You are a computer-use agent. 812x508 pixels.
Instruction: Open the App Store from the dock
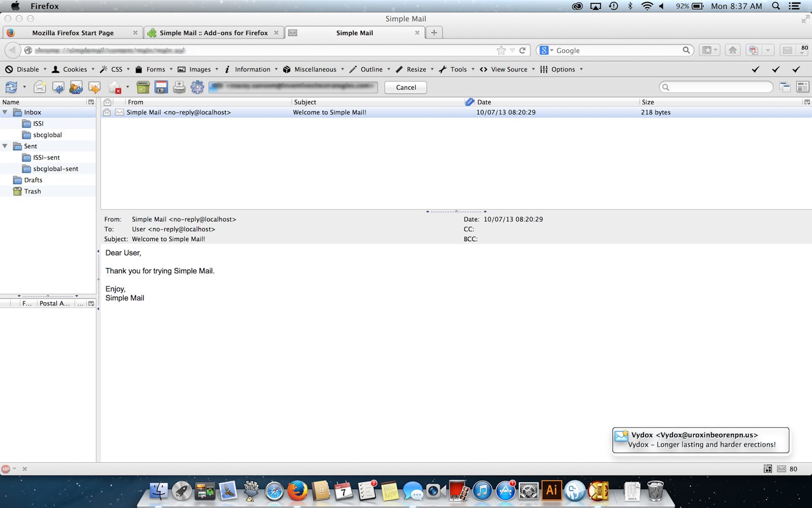(x=505, y=491)
